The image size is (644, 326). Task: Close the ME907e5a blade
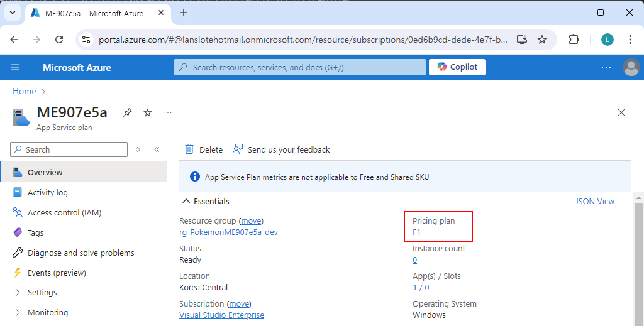pos(621,112)
